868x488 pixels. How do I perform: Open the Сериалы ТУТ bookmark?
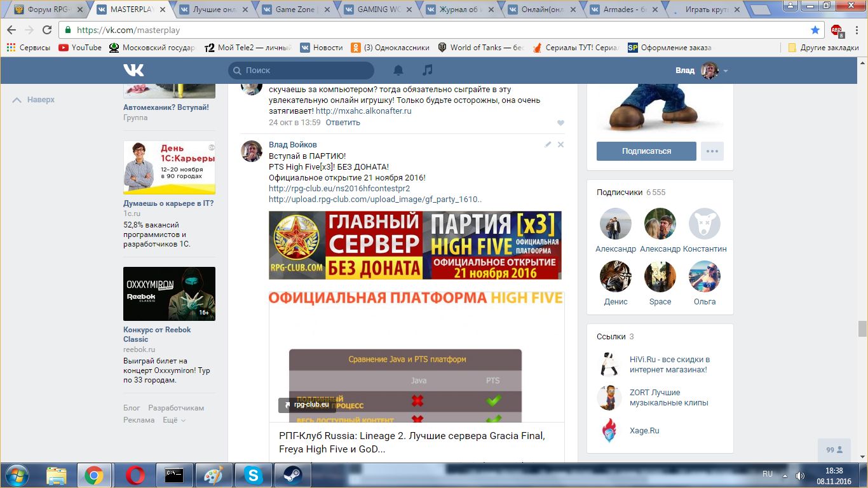[576, 48]
